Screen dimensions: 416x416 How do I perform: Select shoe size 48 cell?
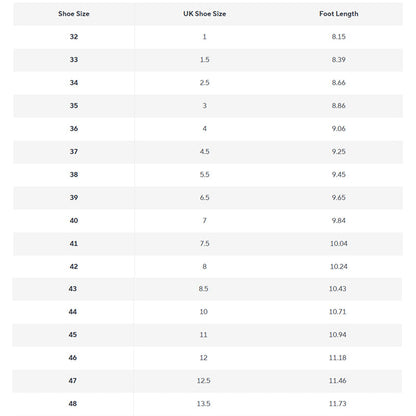pos(73,404)
